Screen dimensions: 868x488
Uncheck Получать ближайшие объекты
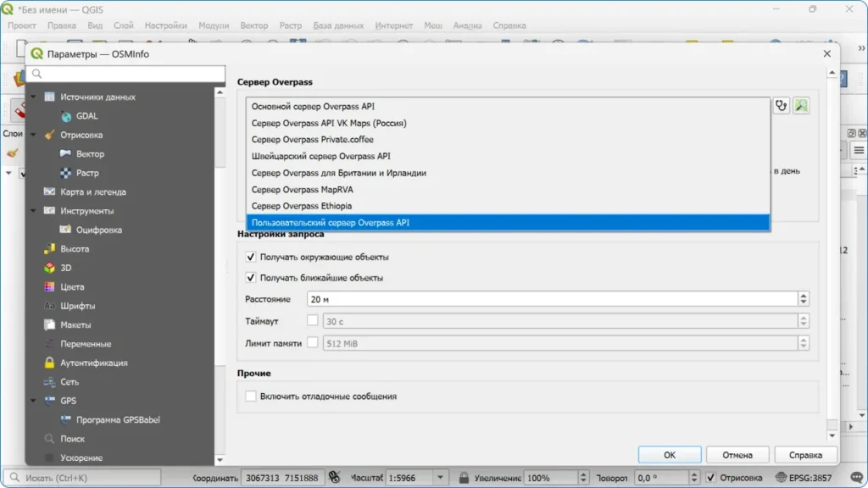(251, 278)
